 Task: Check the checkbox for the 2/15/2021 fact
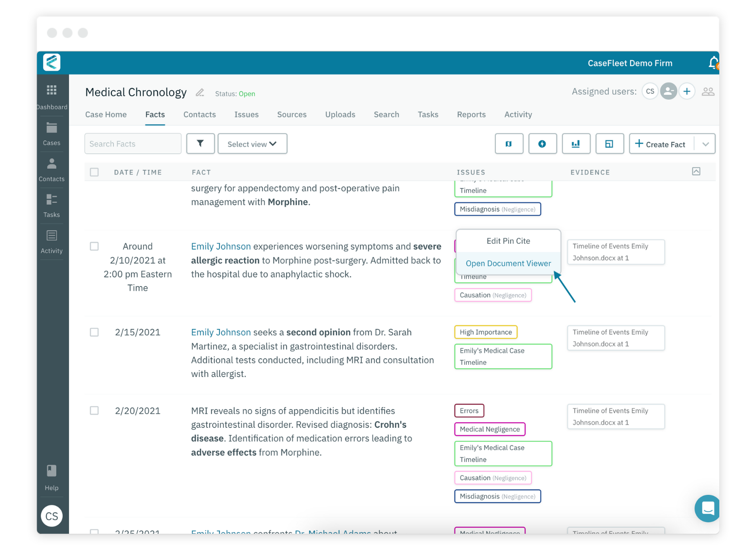(x=94, y=332)
